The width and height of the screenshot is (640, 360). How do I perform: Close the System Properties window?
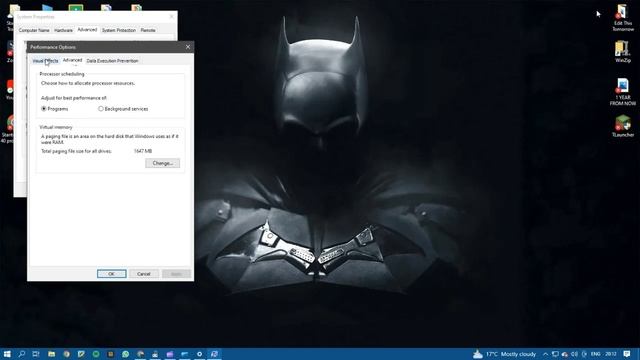(171, 17)
